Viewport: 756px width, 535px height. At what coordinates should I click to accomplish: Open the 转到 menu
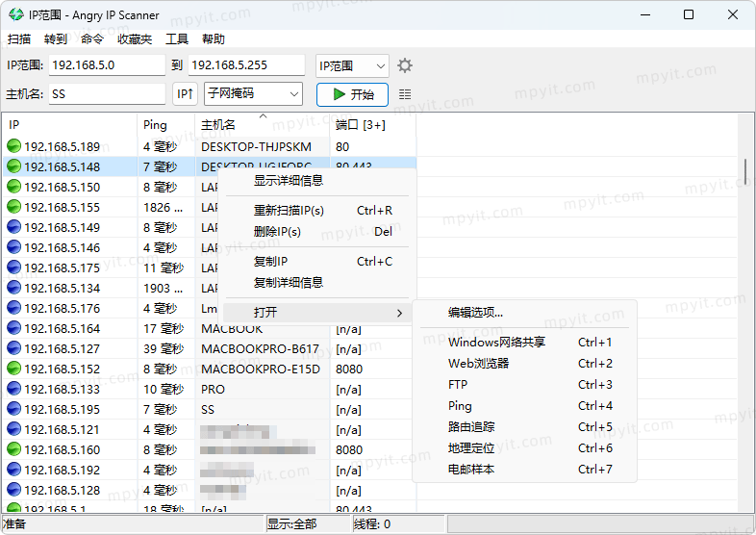point(56,39)
